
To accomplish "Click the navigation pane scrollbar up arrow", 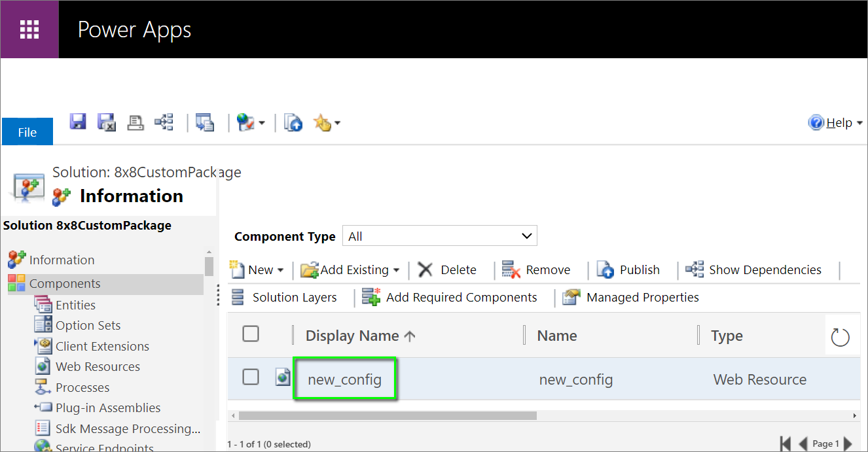I will coord(209,252).
